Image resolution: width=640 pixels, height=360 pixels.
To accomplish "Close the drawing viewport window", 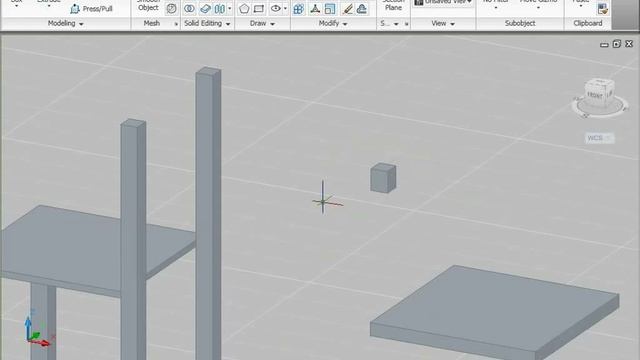I will tap(629, 44).
